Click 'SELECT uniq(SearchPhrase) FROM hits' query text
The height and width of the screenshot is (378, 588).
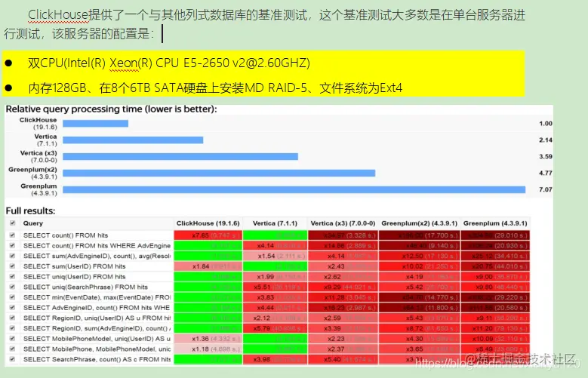coord(85,287)
